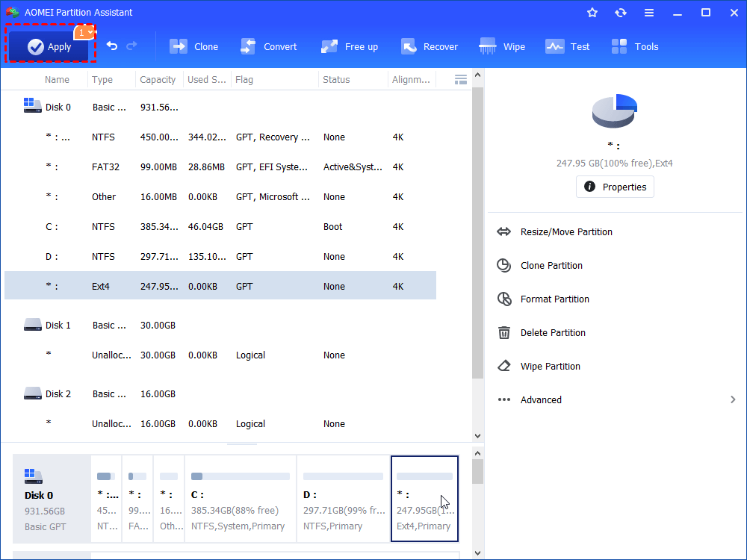Select the FAT32 EFI System partition row
This screenshot has width=747, height=560.
[x=220, y=167]
